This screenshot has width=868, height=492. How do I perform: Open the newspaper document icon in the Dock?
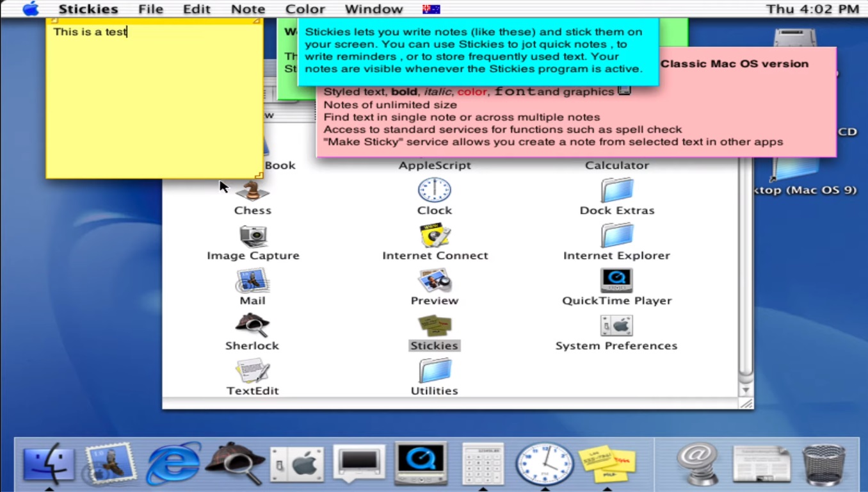(x=761, y=463)
